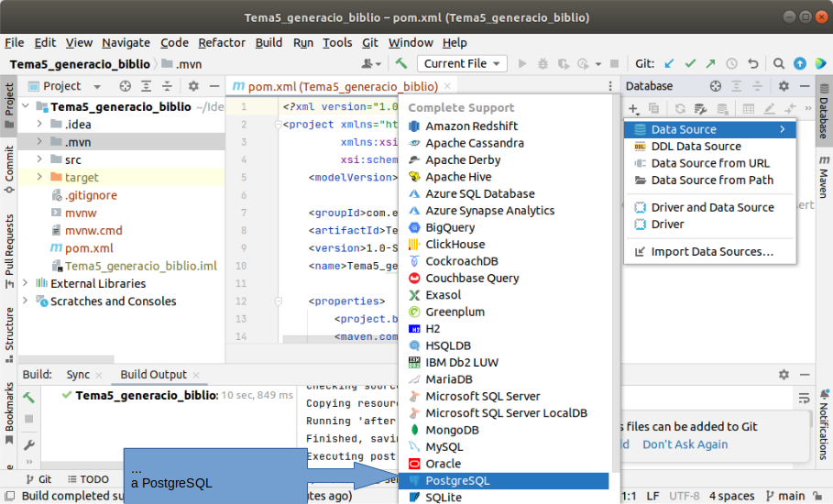
Task: Expand the target folder
Action: tap(39, 177)
